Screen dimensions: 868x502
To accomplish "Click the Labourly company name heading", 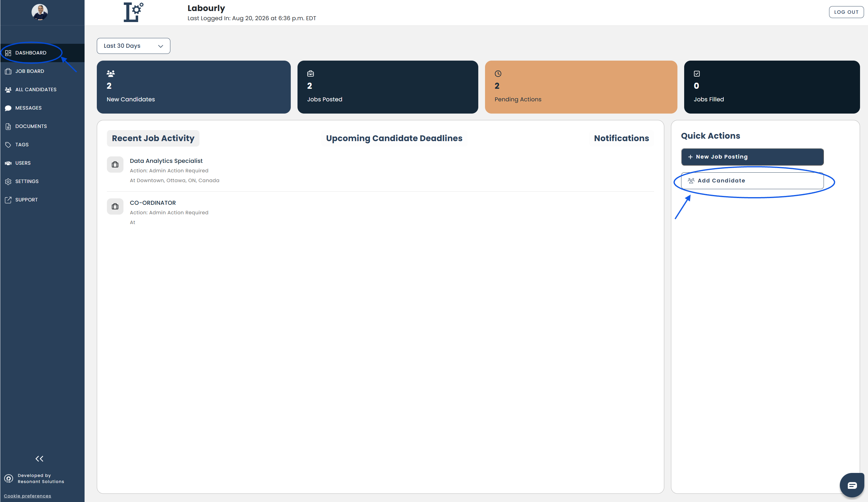I will [206, 8].
